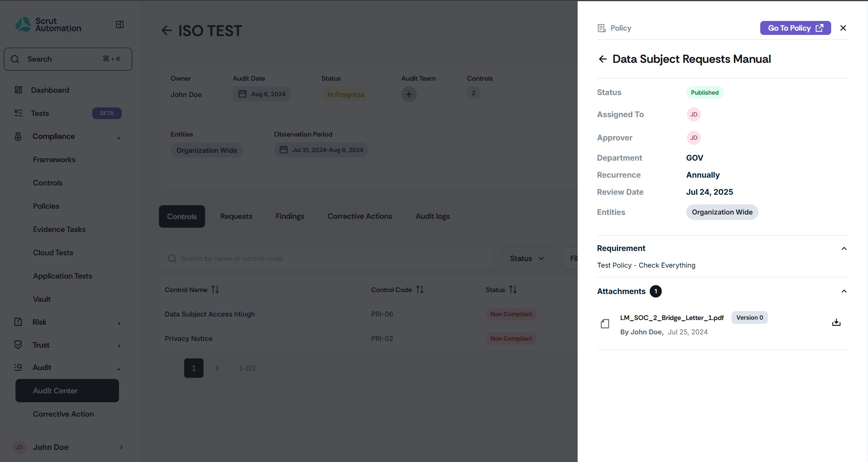The image size is (868, 462).
Task: Click the Audit search-list icon
Action: 18,367
